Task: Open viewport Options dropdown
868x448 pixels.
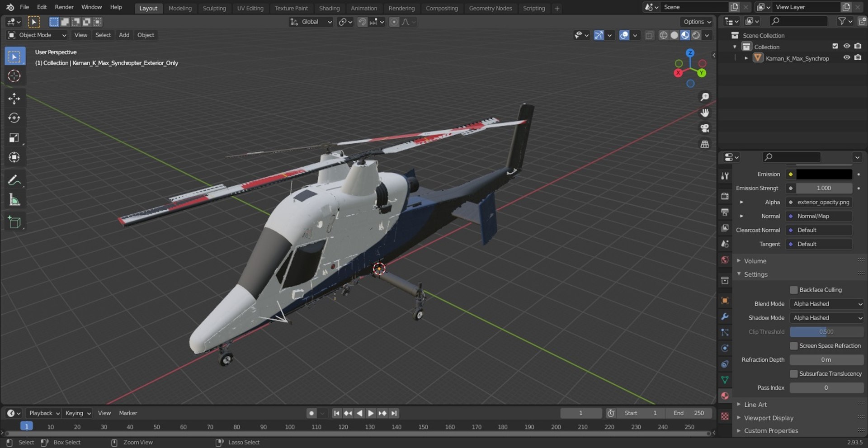Action: [x=697, y=22]
